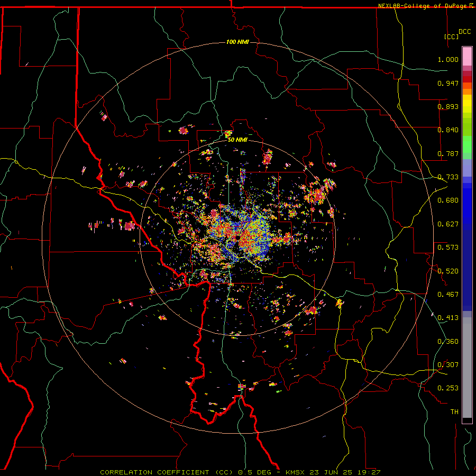Click the 0.360 legend value
The image size is (476, 476).
pyautogui.click(x=448, y=342)
